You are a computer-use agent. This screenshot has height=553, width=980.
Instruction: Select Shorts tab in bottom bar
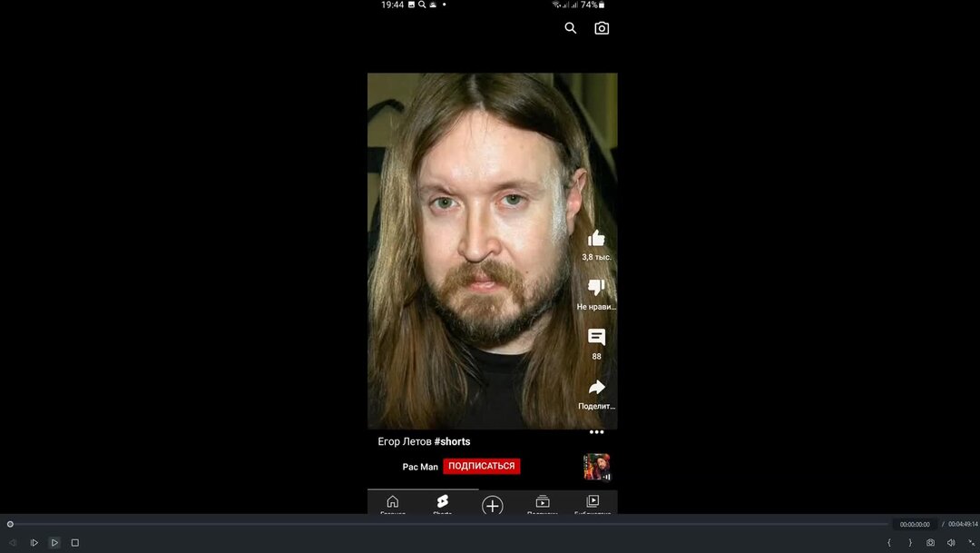coord(443,504)
